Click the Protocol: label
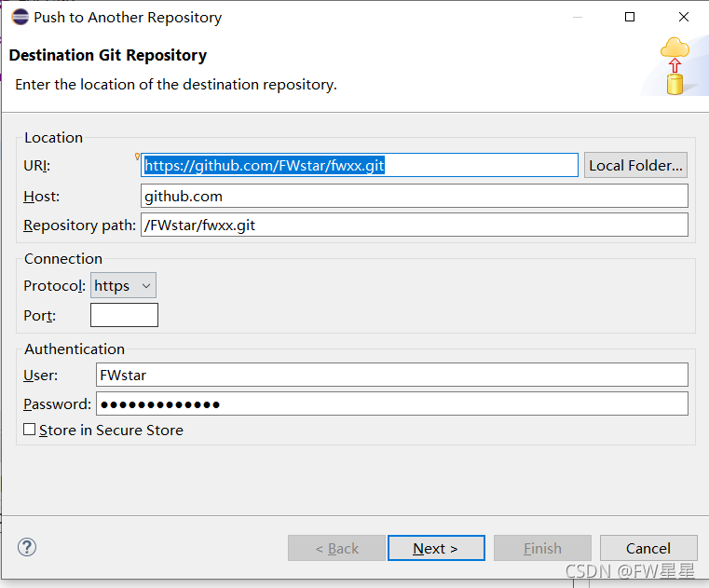 (x=55, y=286)
